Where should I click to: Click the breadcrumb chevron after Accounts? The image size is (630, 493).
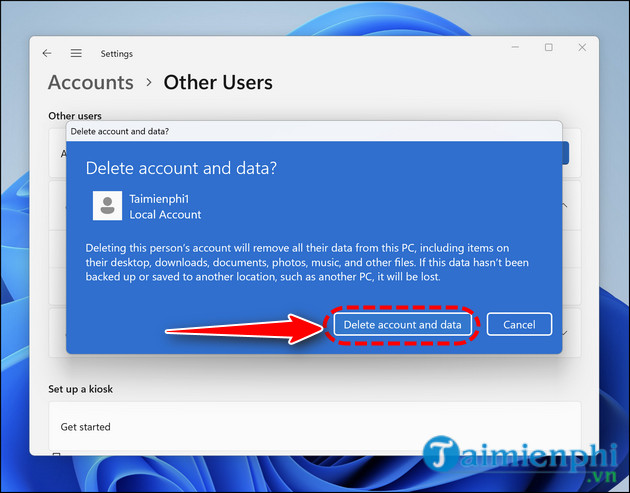point(148,83)
